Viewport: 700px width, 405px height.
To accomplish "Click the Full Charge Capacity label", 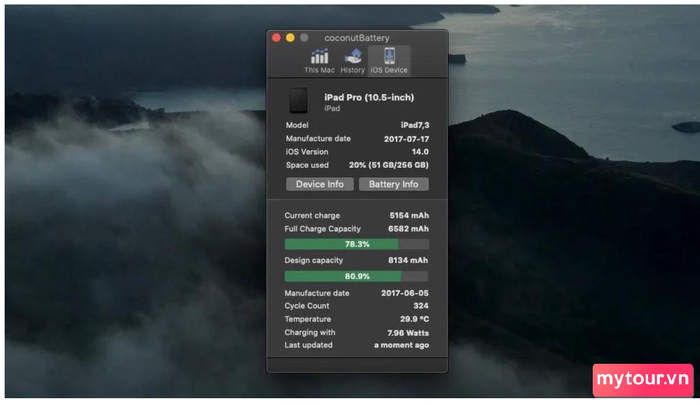I will click(x=322, y=229).
